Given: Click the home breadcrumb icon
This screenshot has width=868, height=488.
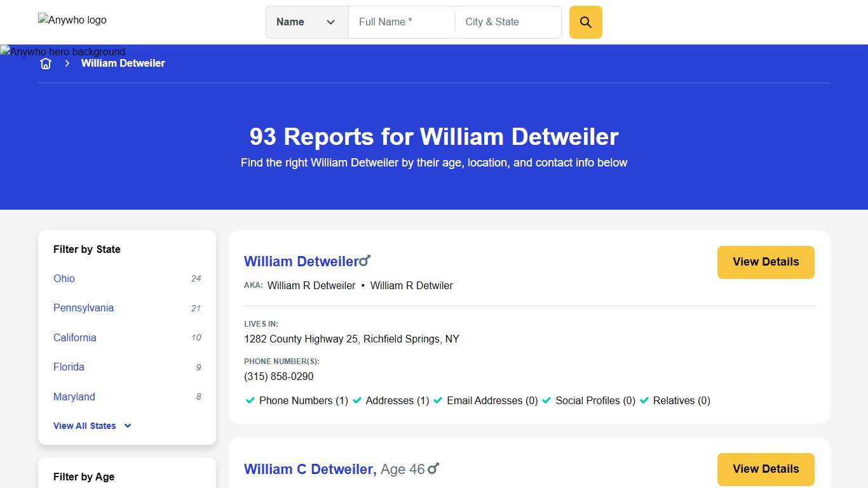Looking at the screenshot, I should point(46,63).
